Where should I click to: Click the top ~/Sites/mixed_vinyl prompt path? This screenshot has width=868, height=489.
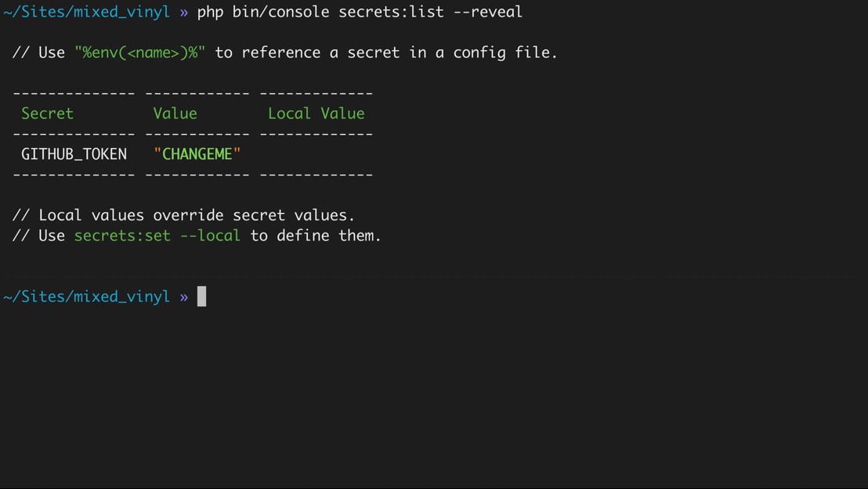tap(86, 12)
